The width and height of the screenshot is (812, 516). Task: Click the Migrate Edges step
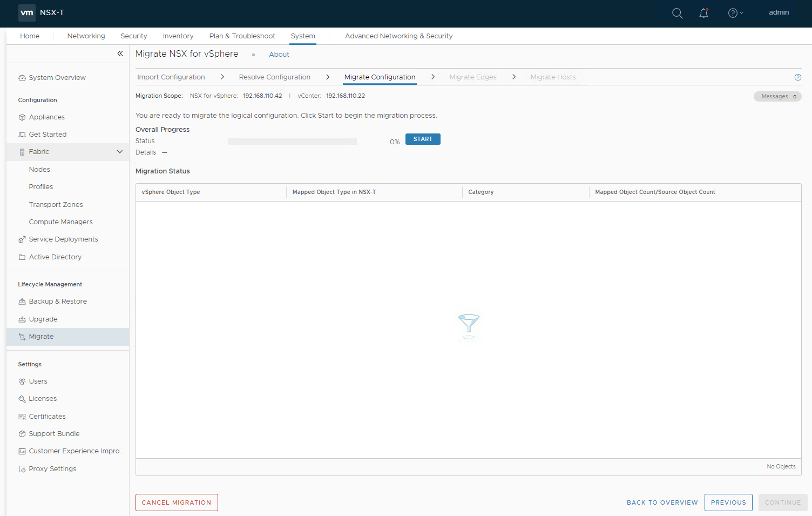473,77
